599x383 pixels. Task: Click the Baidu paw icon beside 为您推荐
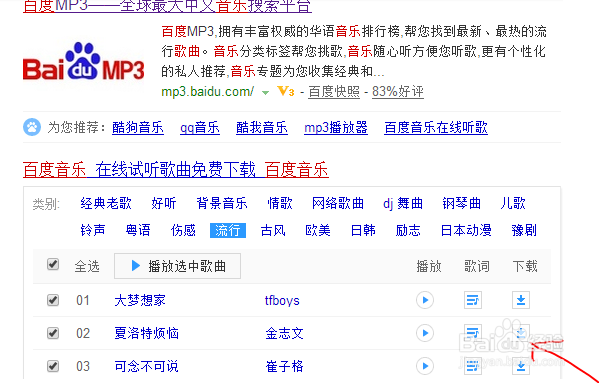click(32, 127)
